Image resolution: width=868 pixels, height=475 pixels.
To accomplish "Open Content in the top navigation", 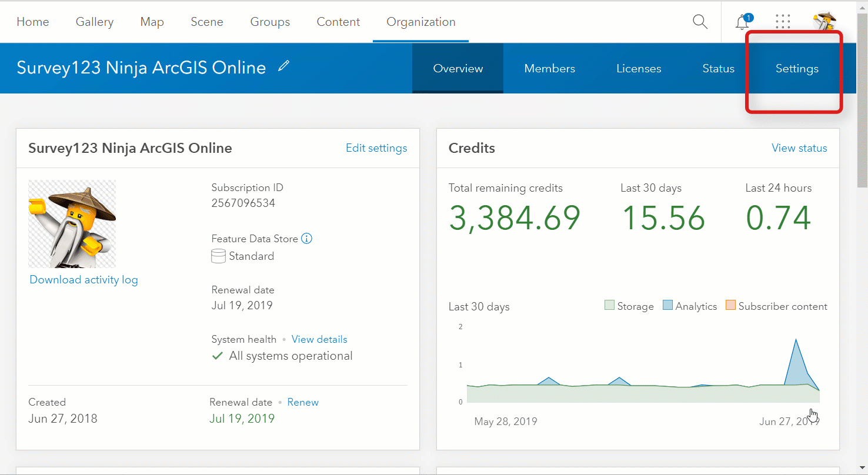I will point(338,22).
